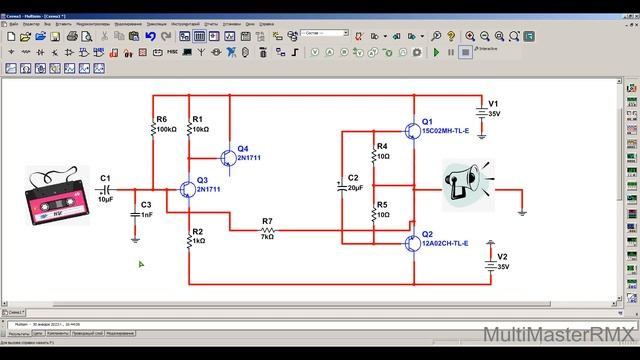This screenshot has height=360, width=640.
Task: Expand the back annotate dropdown arrow
Action: tap(385, 36)
